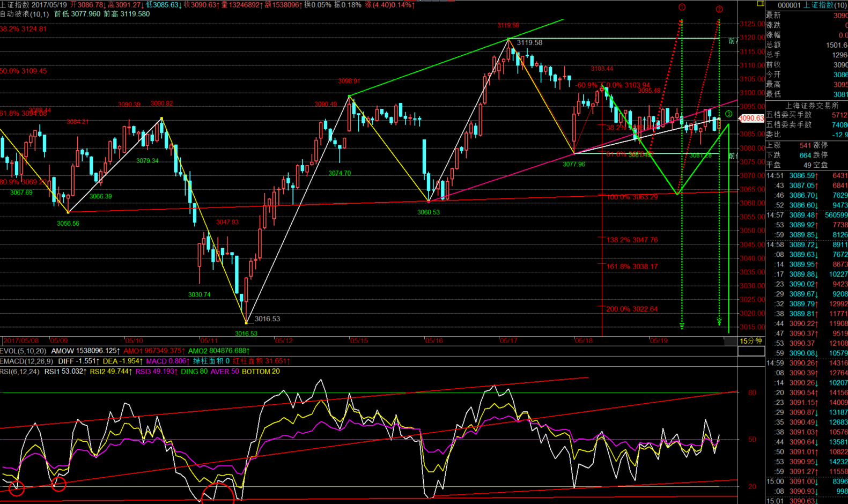Click the 最高 row in quote panel

click(x=807, y=84)
